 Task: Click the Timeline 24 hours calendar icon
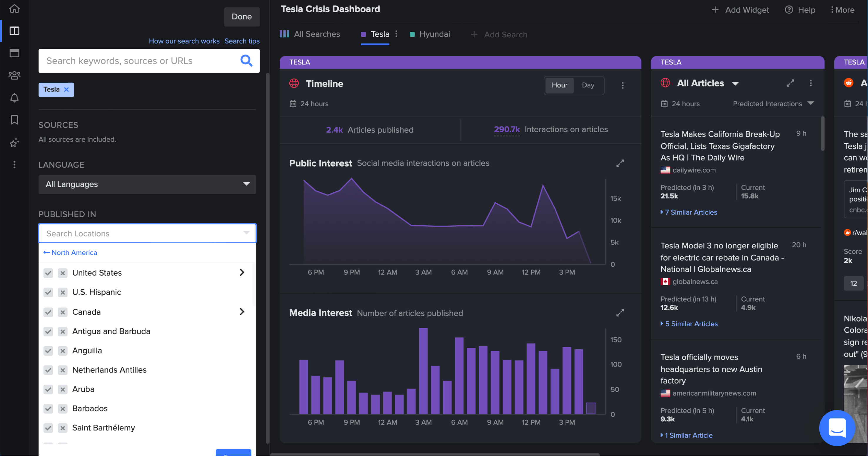(293, 104)
